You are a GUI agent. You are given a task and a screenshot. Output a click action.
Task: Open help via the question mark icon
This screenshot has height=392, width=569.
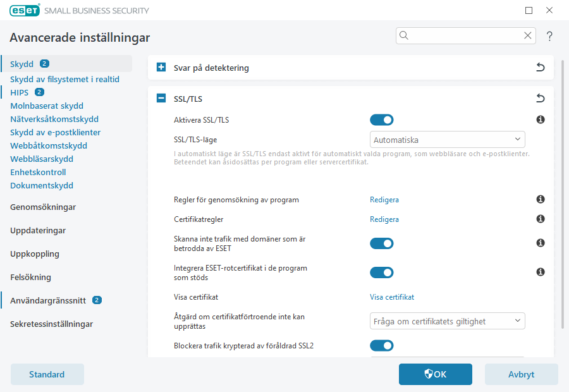click(549, 36)
